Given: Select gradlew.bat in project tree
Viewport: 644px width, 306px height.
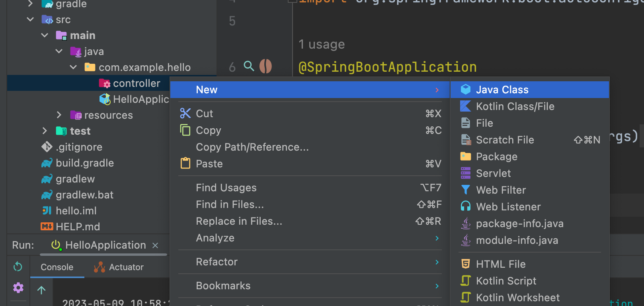Looking at the screenshot, I should point(84,195).
